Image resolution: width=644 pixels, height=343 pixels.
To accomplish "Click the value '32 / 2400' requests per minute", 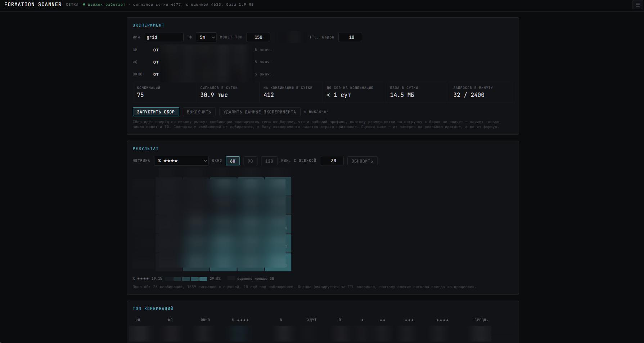I will (x=469, y=95).
